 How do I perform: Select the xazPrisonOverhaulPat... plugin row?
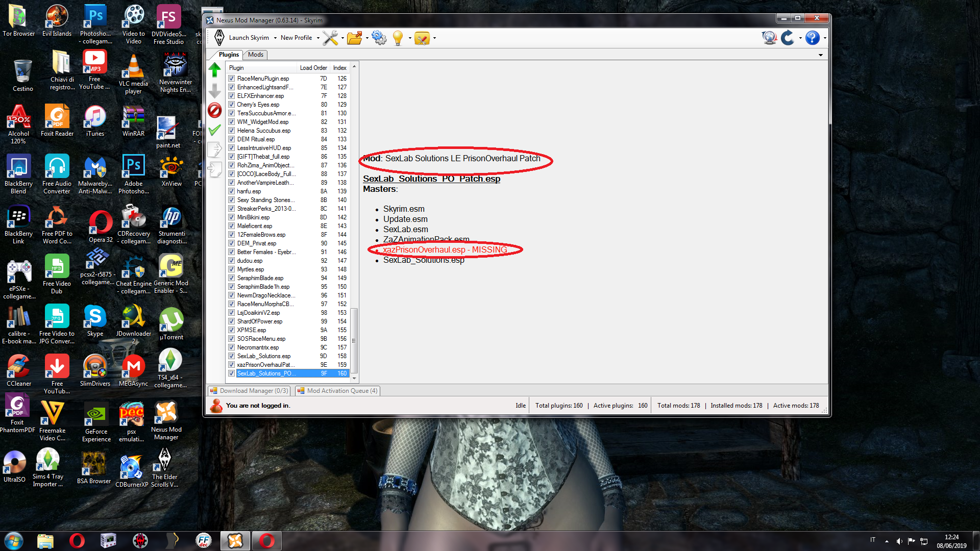click(288, 365)
